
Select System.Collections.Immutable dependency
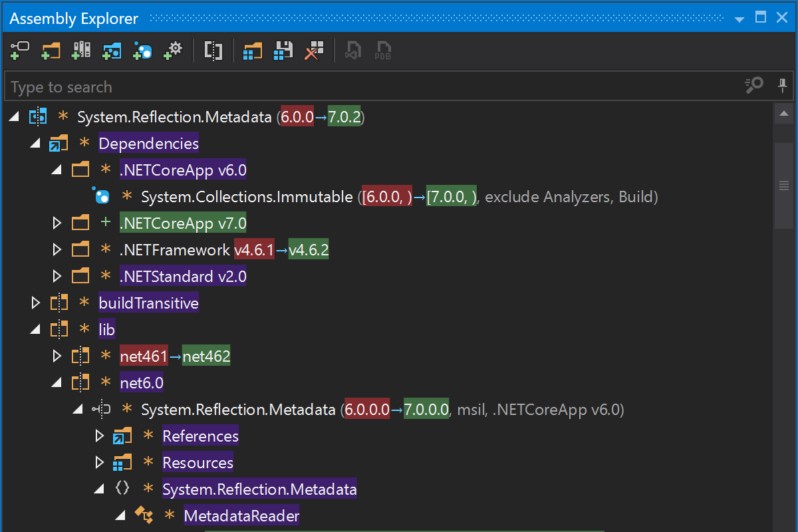(246, 197)
